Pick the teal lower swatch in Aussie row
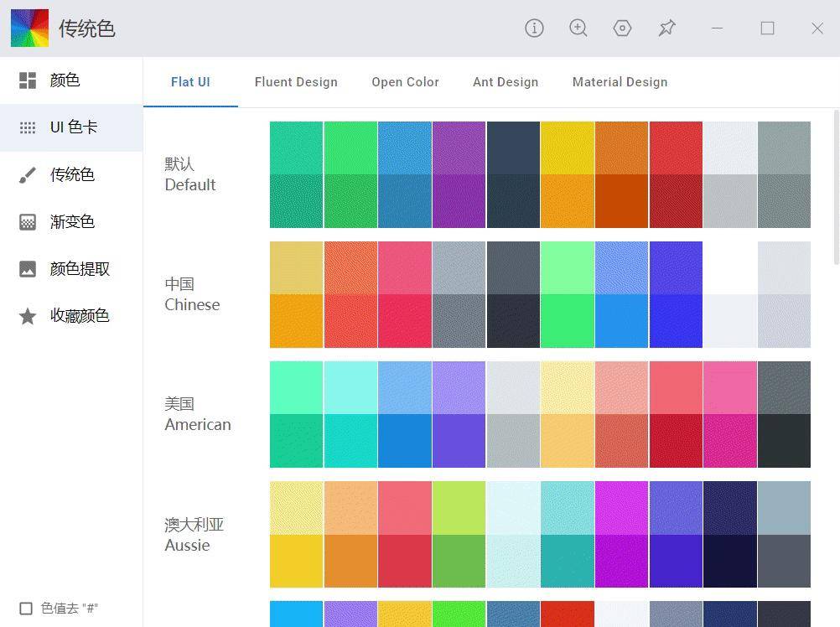840x627 pixels. [568, 561]
